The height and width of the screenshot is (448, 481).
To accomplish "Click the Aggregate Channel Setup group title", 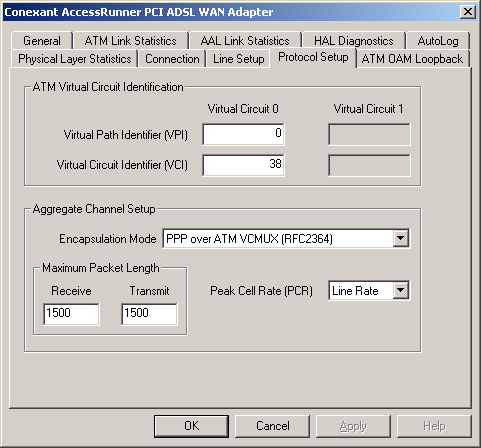I will click(x=94, y=209).
